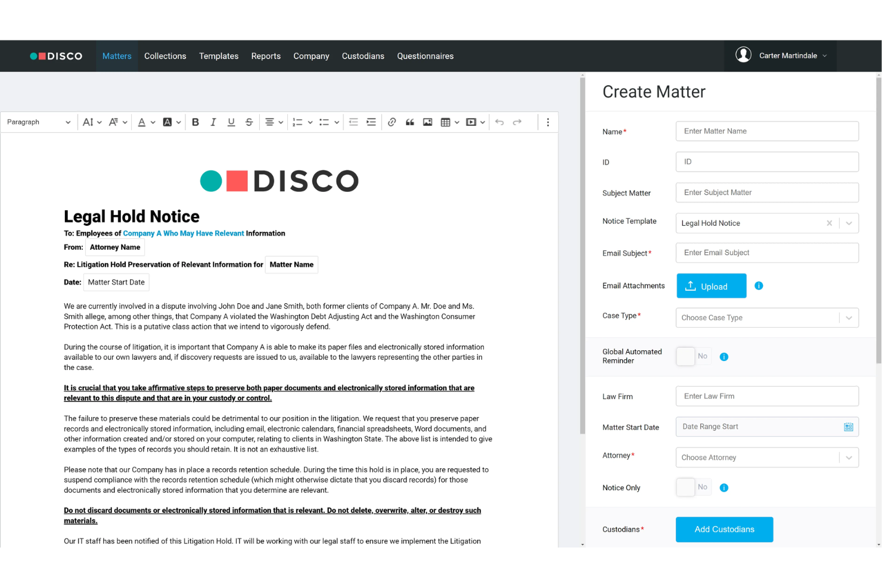The width and height of the screenshot is (882, 588).
Task: Click editor vertical scrollbar
Action: 583,256
